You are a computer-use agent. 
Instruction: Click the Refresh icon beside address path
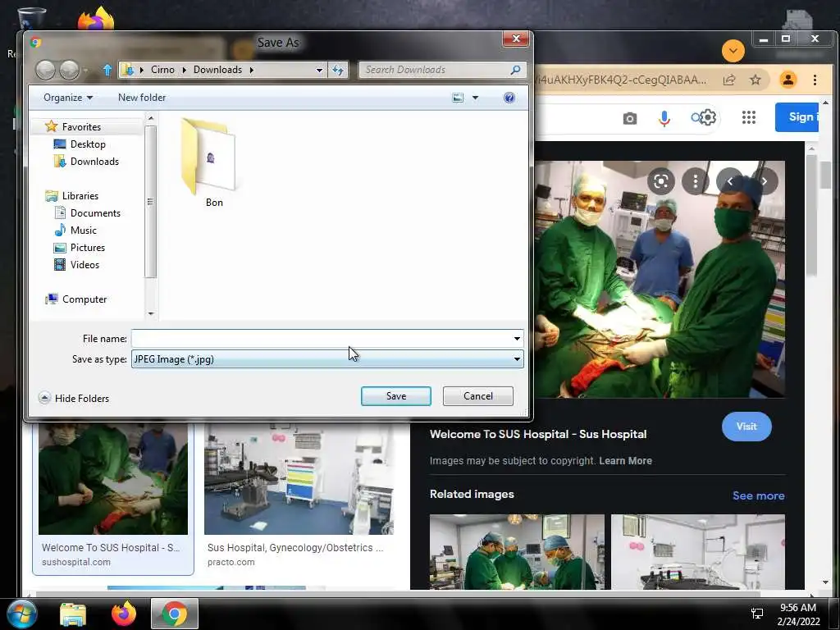338,70
